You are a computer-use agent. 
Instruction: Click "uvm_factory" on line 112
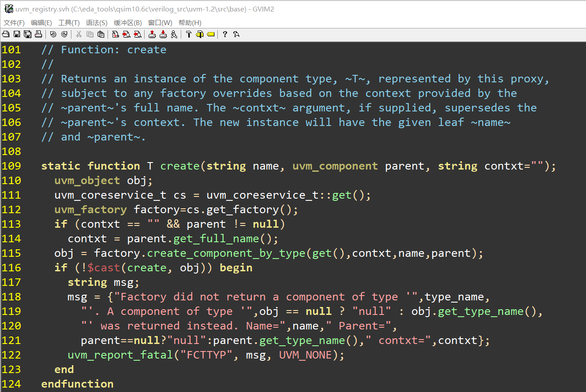point(90,210)
